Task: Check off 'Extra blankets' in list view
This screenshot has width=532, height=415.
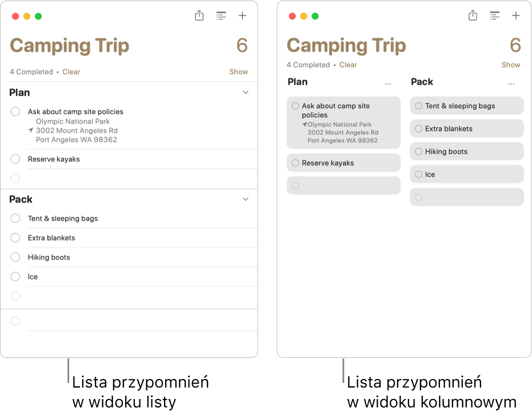Action: (x=15, y=238)
